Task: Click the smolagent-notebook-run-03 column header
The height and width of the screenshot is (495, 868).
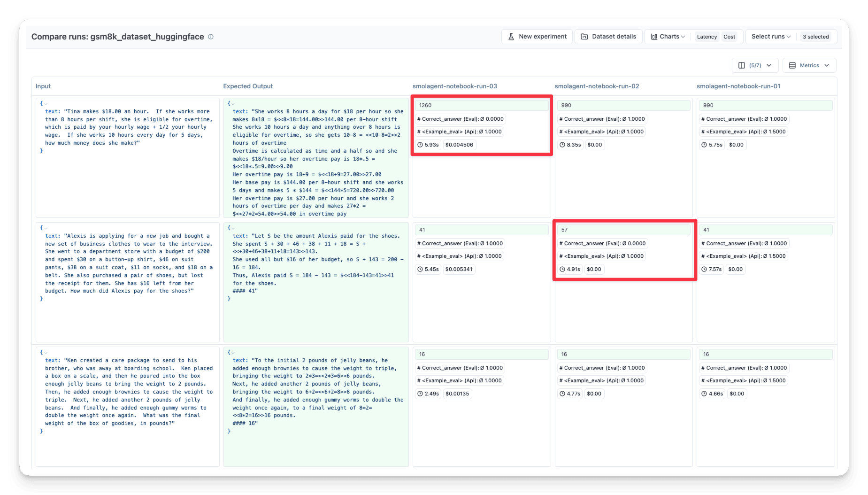Action: tap(454, 86)
